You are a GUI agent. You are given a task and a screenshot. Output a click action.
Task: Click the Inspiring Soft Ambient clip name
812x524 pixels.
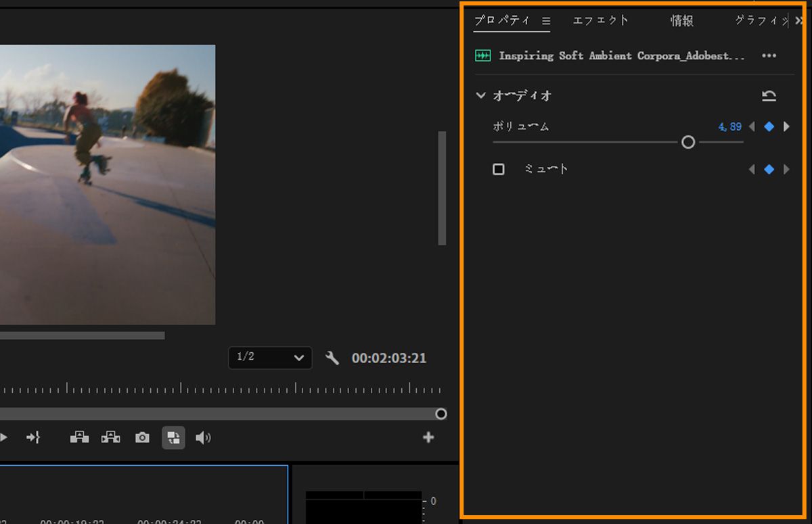coord(622,56)
